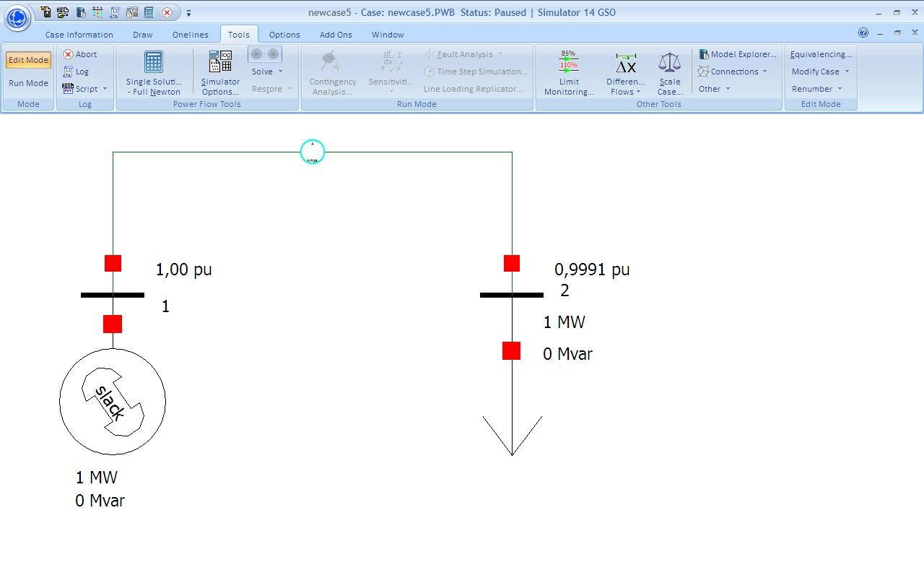Open the Onelines tab
The width and height of the screenshot is (924, 578).
tap(191, 35)
